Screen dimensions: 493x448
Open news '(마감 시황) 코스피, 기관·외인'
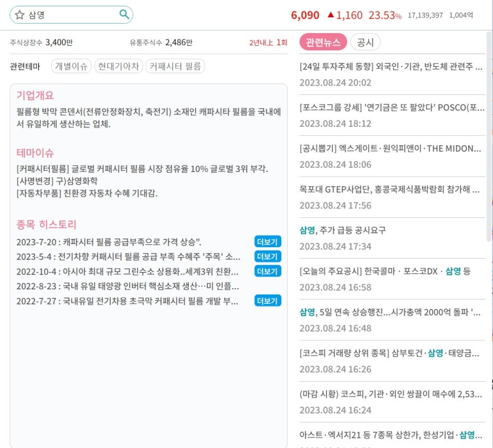390,394
